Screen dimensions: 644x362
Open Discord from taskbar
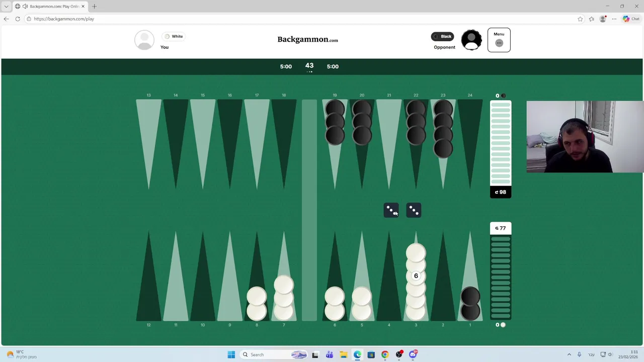(413, 354)
